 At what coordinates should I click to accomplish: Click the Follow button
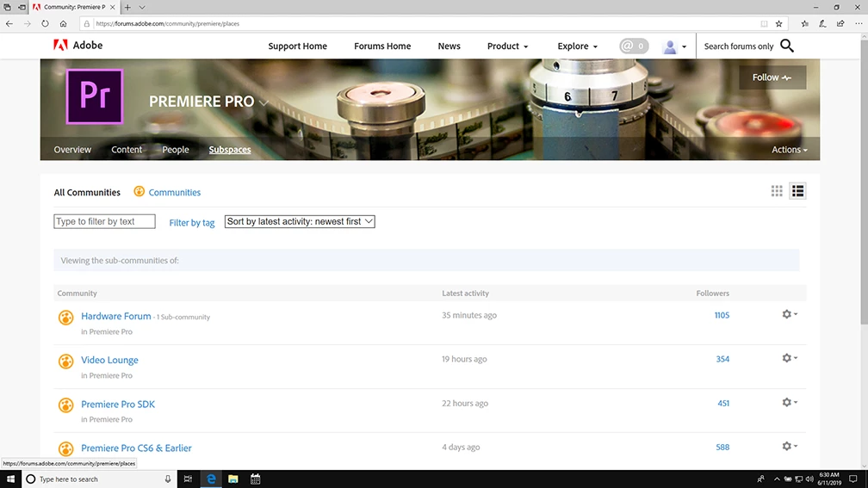tap(772, 77)
